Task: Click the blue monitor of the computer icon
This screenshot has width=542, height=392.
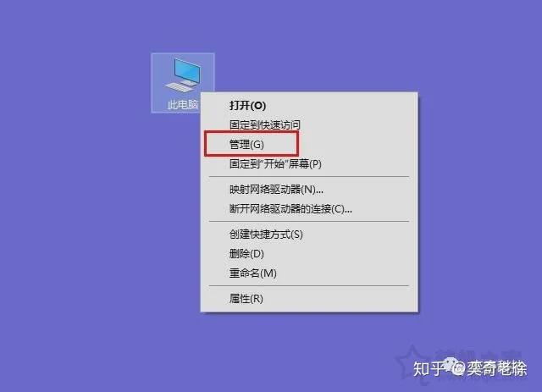Action: [187, 71]
